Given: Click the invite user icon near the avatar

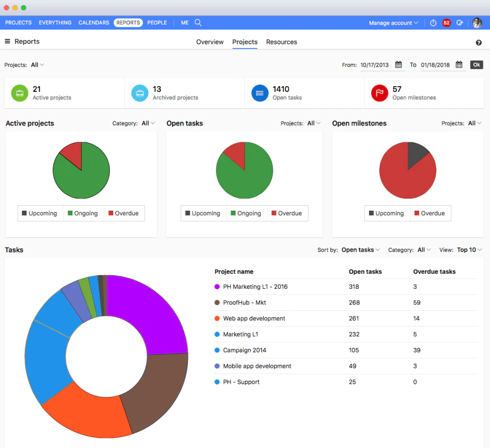Looking at the screenshot, I should pyautogui.click(x=460, y=22).
